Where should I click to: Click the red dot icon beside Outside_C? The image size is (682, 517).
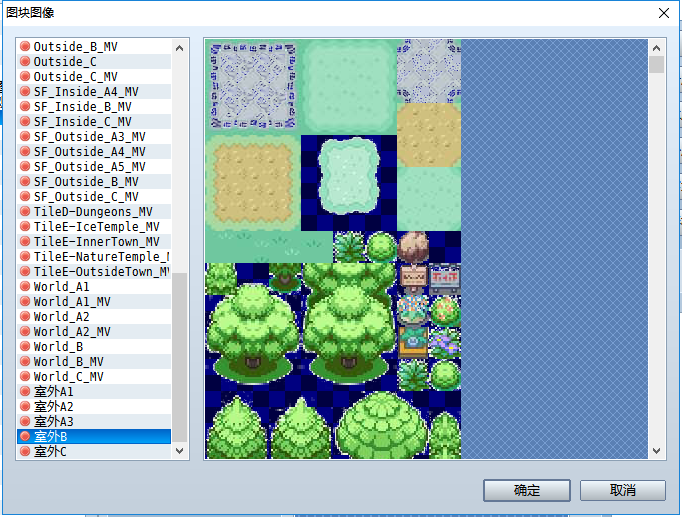25,61
